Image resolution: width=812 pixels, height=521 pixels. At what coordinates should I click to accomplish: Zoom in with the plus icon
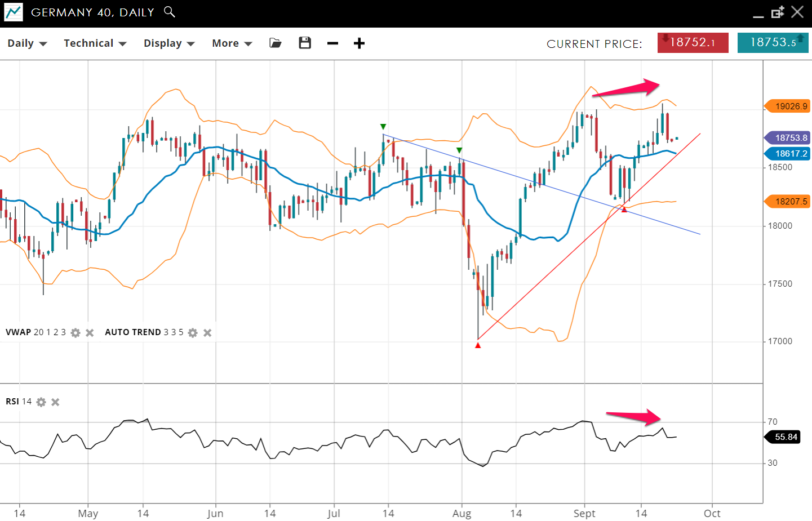[359, 43]
